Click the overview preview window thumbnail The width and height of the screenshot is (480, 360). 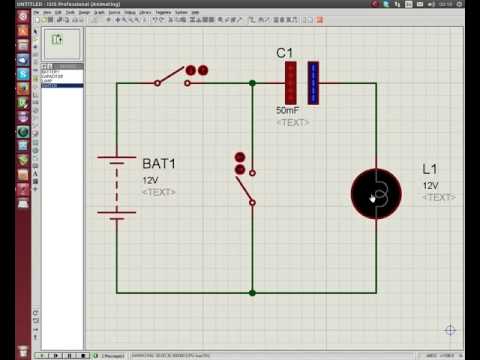62,44
